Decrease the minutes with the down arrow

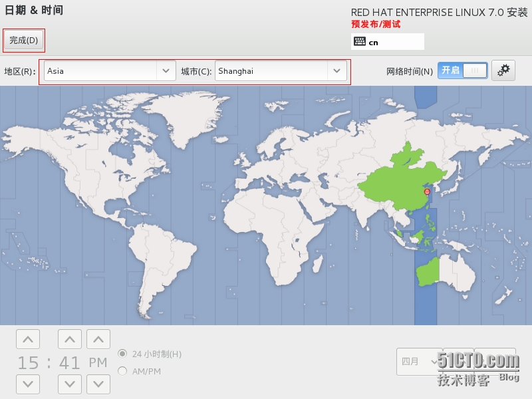point(70,384)
